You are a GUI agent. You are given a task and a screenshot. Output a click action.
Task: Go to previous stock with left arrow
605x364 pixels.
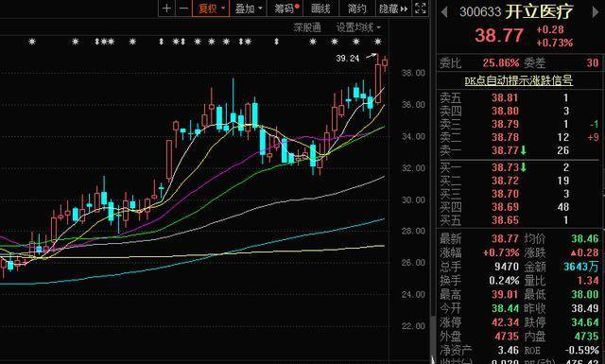pos(444,12)
